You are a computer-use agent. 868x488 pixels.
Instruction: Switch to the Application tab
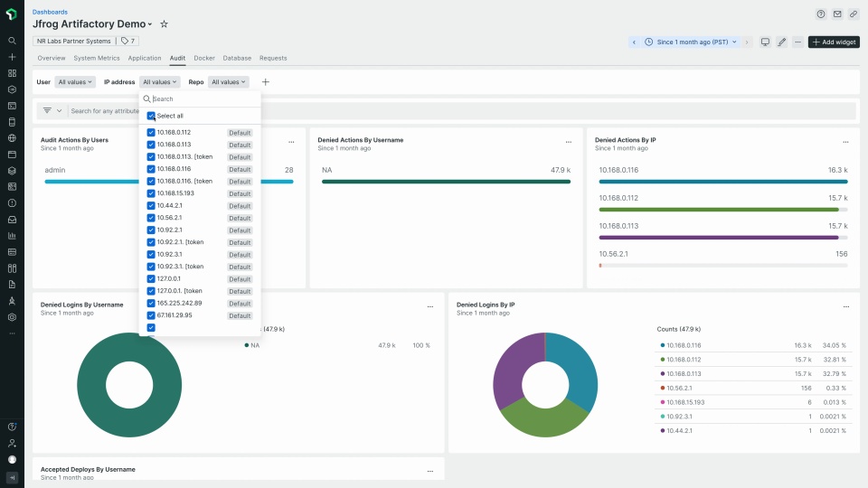pyautogui.click(x=145, y=58)
